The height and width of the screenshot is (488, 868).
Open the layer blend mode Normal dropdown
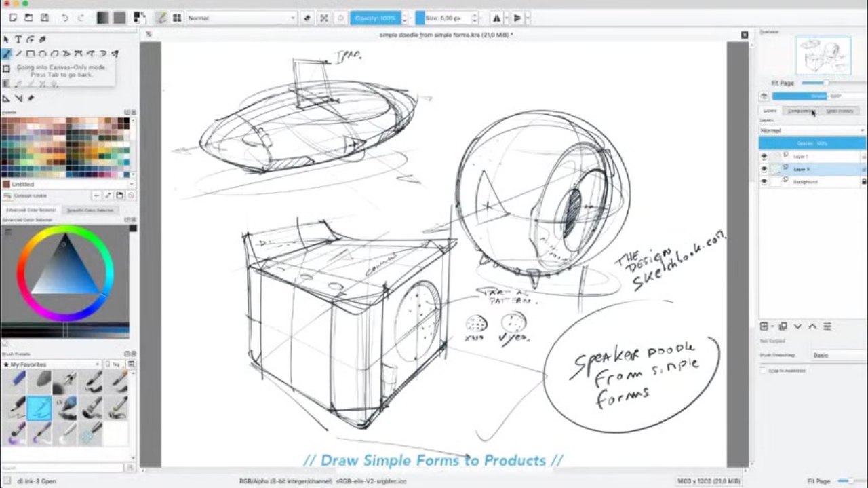pyautogui.click(x=812, y=130)
